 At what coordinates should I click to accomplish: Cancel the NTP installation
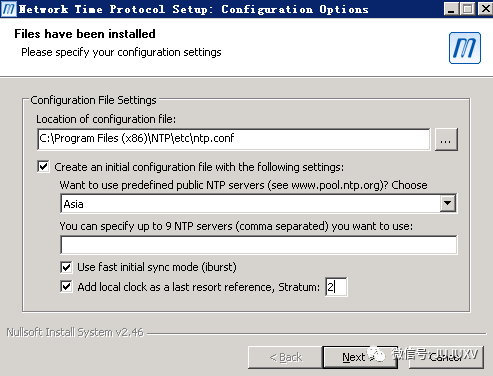[446, 357]
